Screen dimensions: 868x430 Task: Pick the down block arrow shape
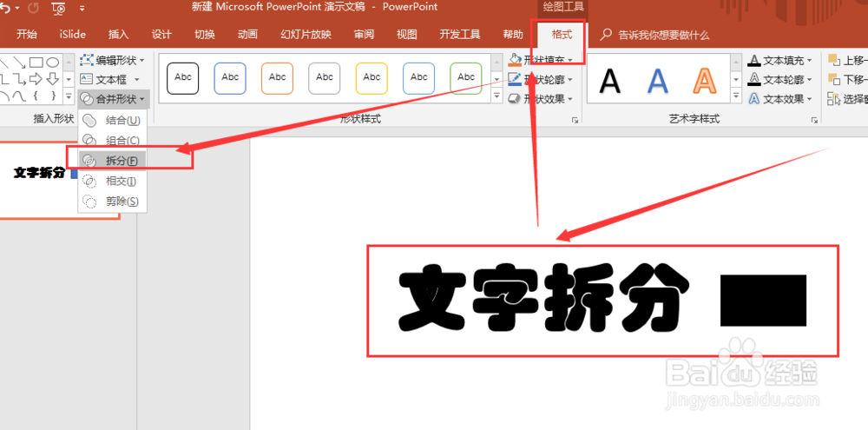click(53, 78)
